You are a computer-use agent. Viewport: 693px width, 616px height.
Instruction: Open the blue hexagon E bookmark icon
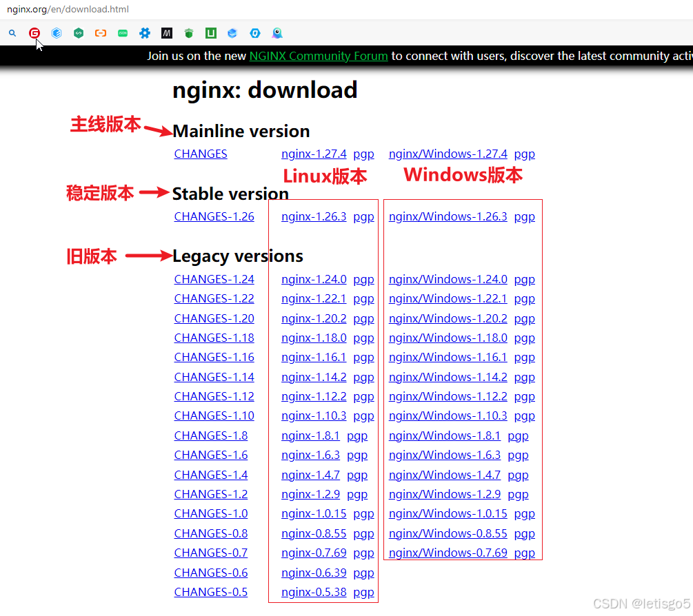pyautogui.click(x=57, y=33)
